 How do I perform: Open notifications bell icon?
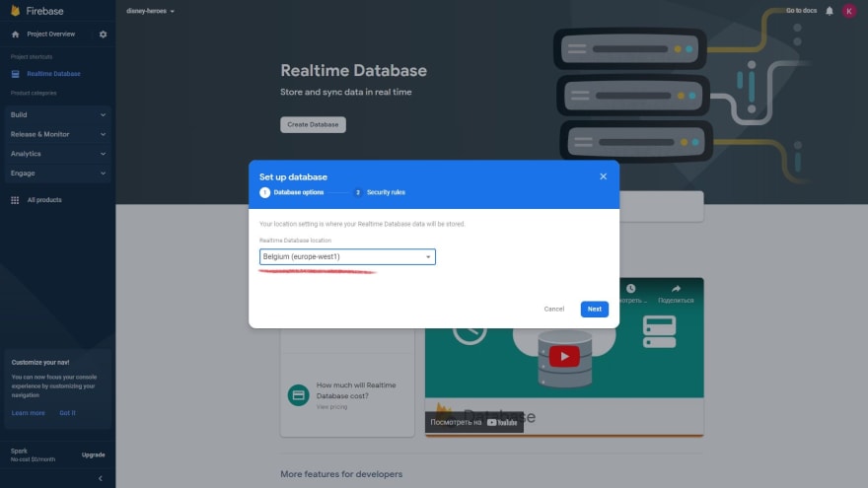pyautogui.click(x=830, y=11)
